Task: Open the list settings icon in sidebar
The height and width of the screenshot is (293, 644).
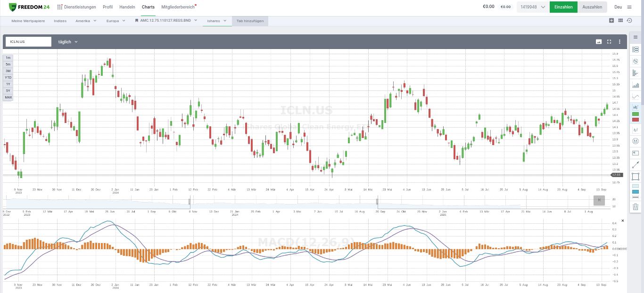Action: point(635,49)
